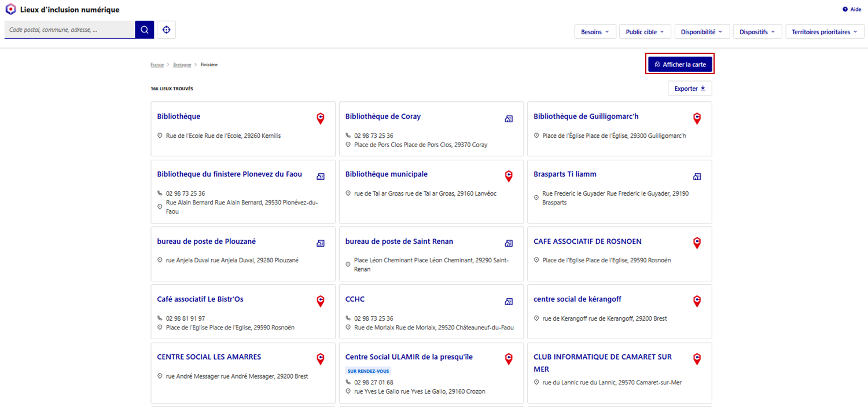Click the building icon on bureau de poste de Plouzané

(321, 244)
